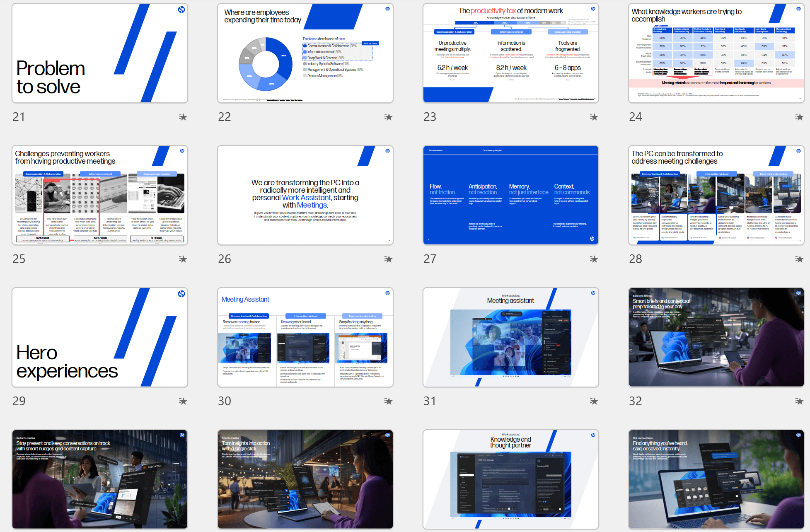Click the transition star icon under slide 28
This screenshot has height=532, width=810.
(799, 259)
